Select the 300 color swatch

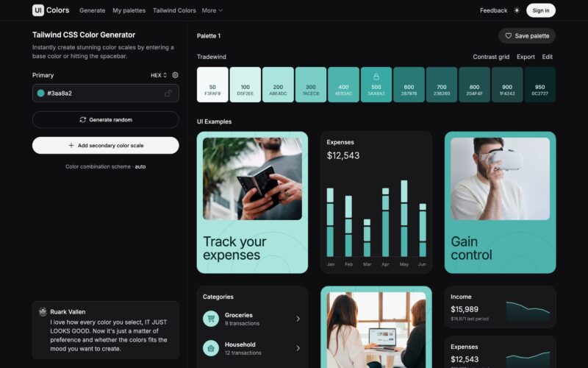point(311,85)
